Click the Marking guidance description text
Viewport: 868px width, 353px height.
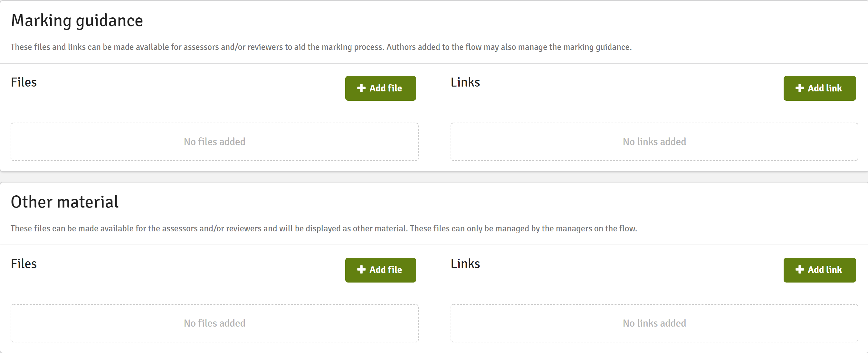(x=321, y=47)
